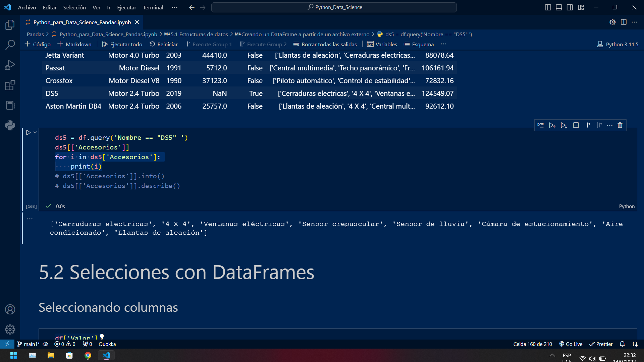Toggle primary side bar layout icon

[548, 7]
